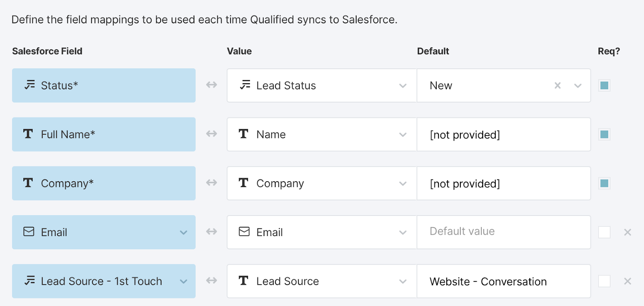Click picklist icon beside Status* field
The image size is (644, 306).
point(29,85)
